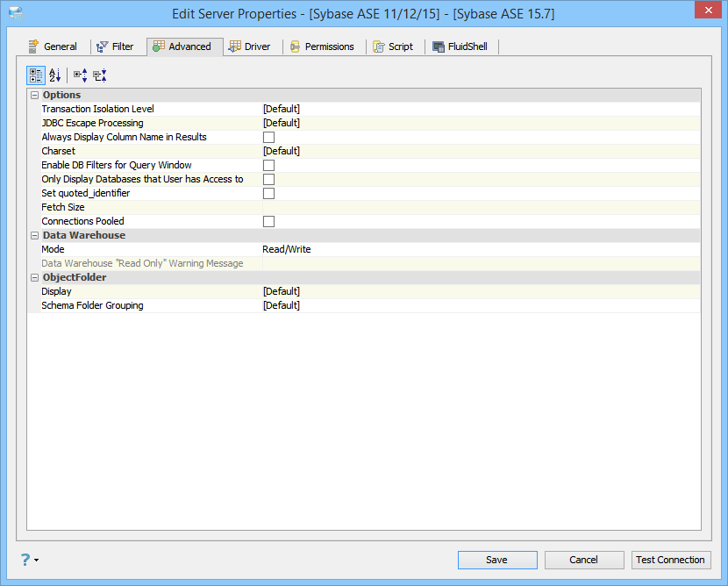Select the ObjectFolder Display label

pos(56,291)
